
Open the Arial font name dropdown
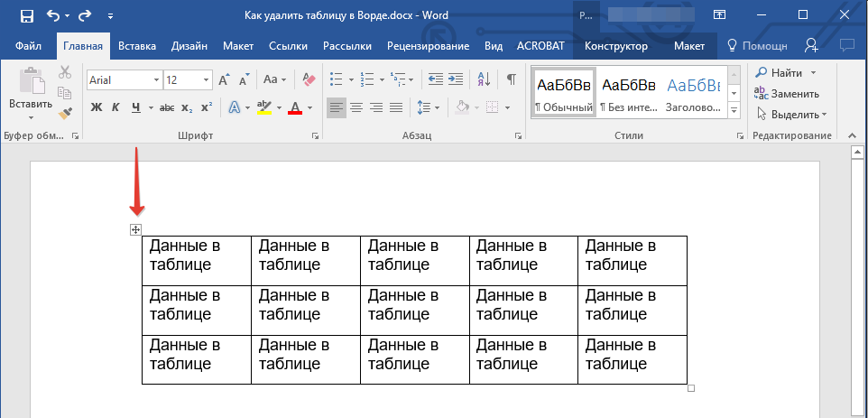click(x=156, y=80)
